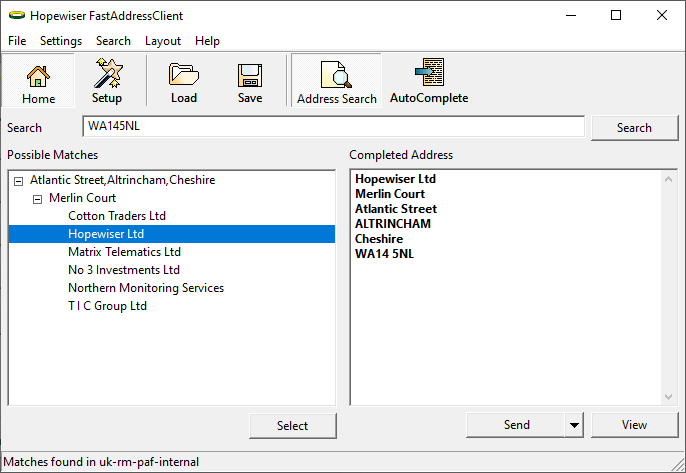The width and height of the screenshot is (686, 473).
Task: Click 'Cheshire' in Completed Address
Action: pos(379,239)
